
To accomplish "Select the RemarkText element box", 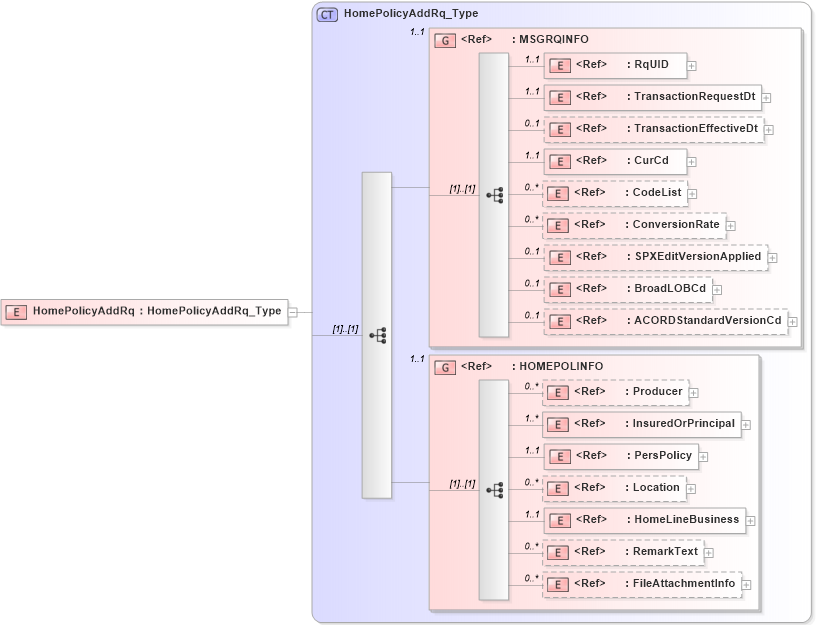I will click(624, 551).
